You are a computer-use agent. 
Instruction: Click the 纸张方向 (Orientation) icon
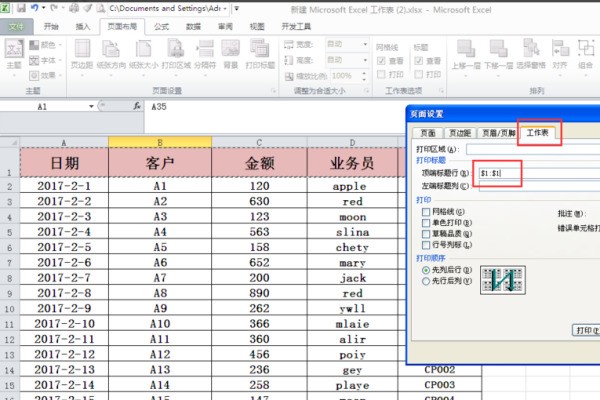(x=112, y=53)
